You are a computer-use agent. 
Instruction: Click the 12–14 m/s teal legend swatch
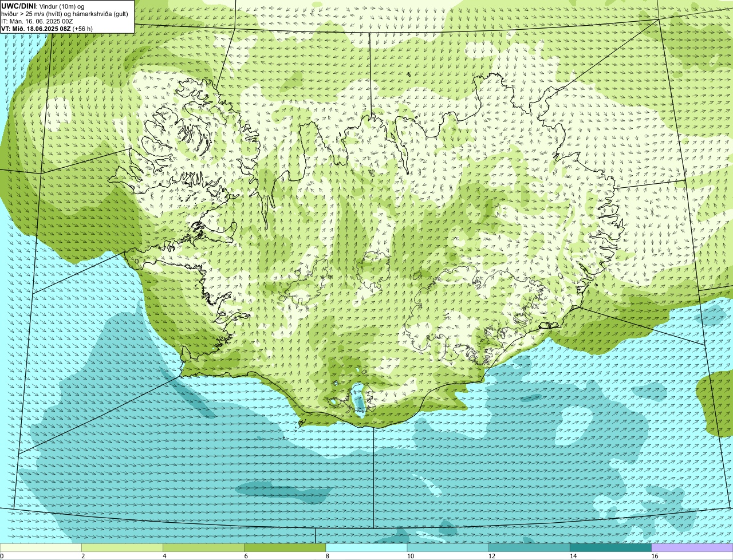[x=529, y=548]
